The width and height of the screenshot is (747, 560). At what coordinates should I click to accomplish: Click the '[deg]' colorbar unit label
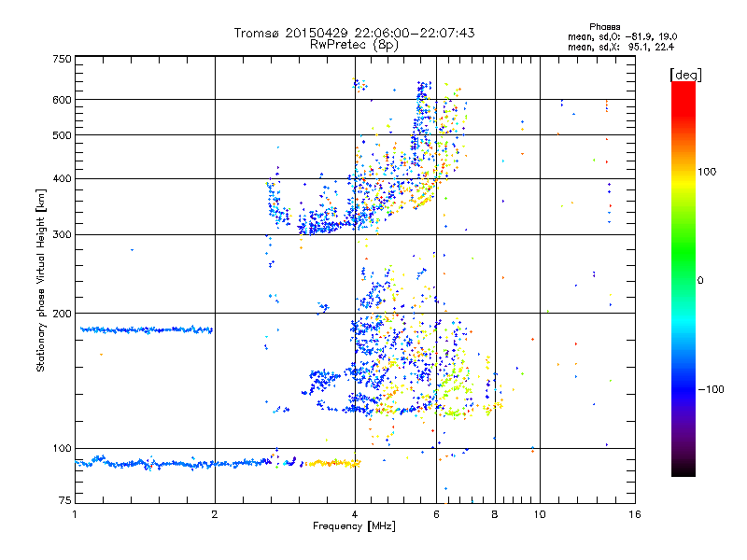685,75
